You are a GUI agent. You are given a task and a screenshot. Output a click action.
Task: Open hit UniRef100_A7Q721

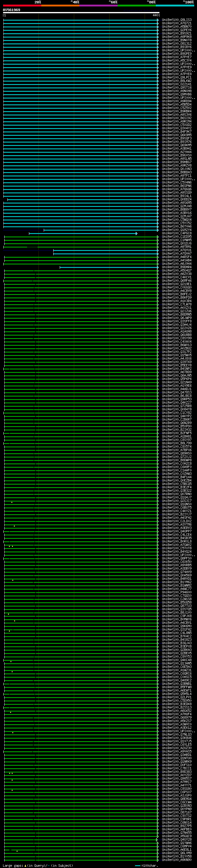click(177, 23)
